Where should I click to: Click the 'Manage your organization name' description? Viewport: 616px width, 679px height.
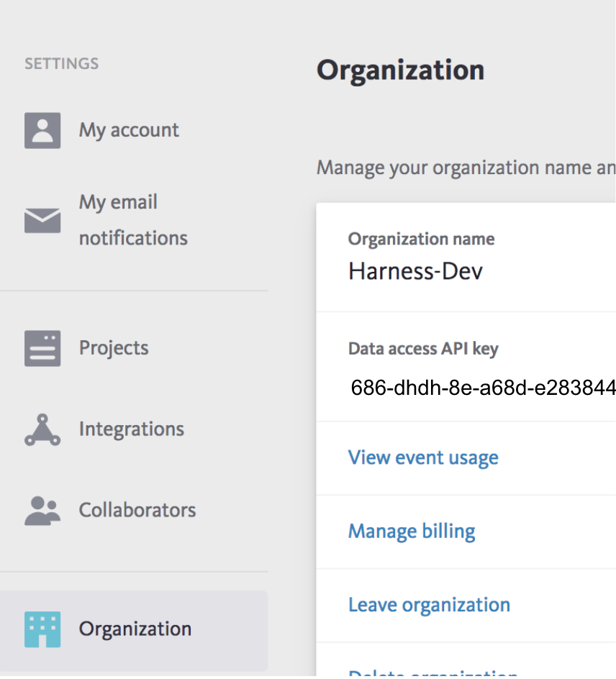click(466, 168)
